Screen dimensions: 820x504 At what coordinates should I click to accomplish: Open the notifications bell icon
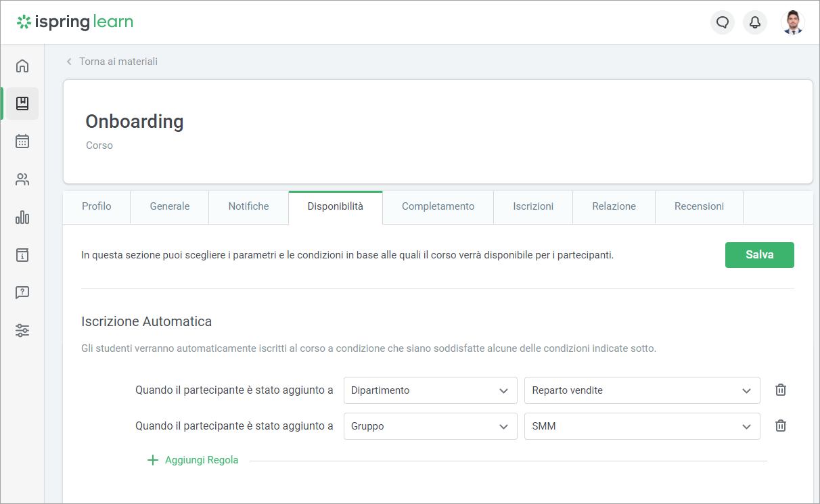pos(754,22)
